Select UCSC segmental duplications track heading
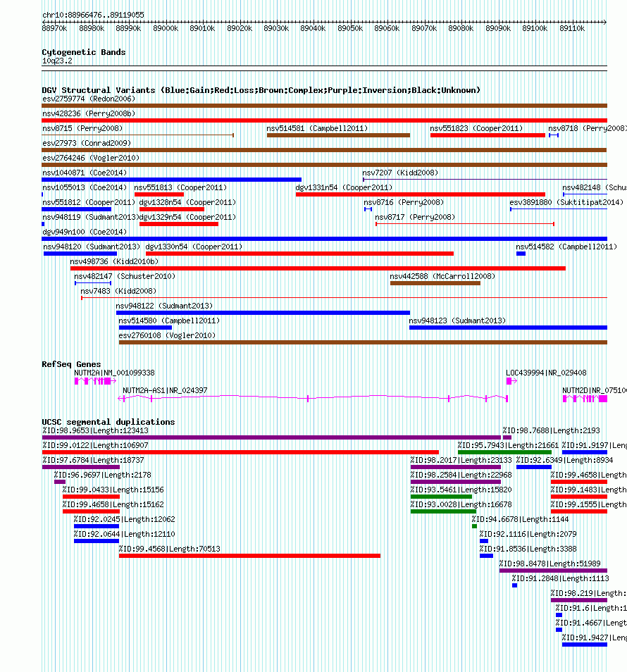This screenshot has height=672, width=627. click(x=108, y=422)
